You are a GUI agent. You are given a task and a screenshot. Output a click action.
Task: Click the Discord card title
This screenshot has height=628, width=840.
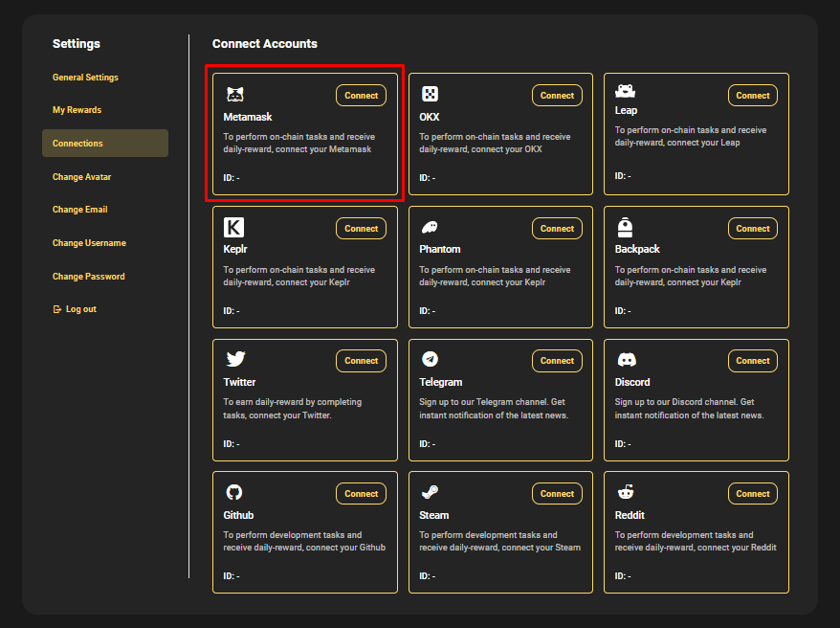coord(632,382)
